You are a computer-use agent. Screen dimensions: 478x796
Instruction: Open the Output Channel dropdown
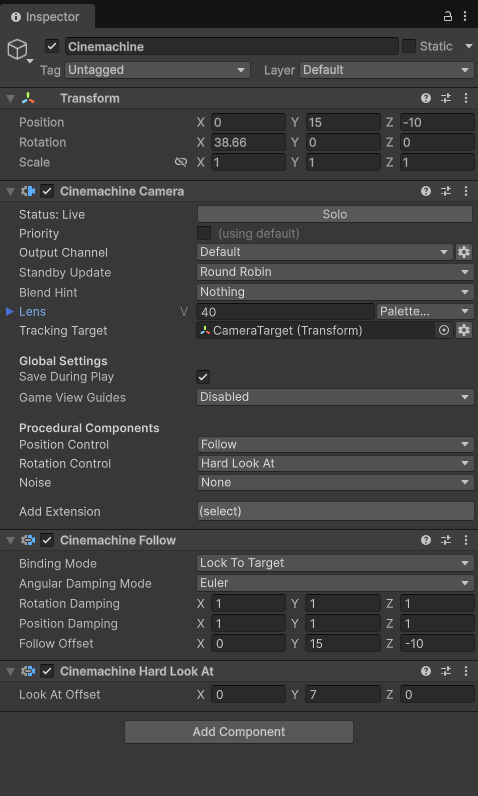pos(324,252)
